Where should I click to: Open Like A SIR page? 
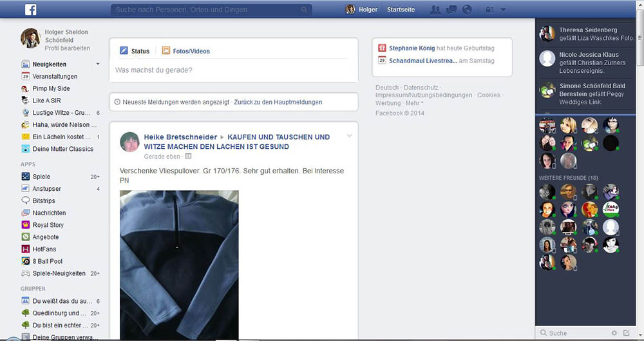(46, 101)
